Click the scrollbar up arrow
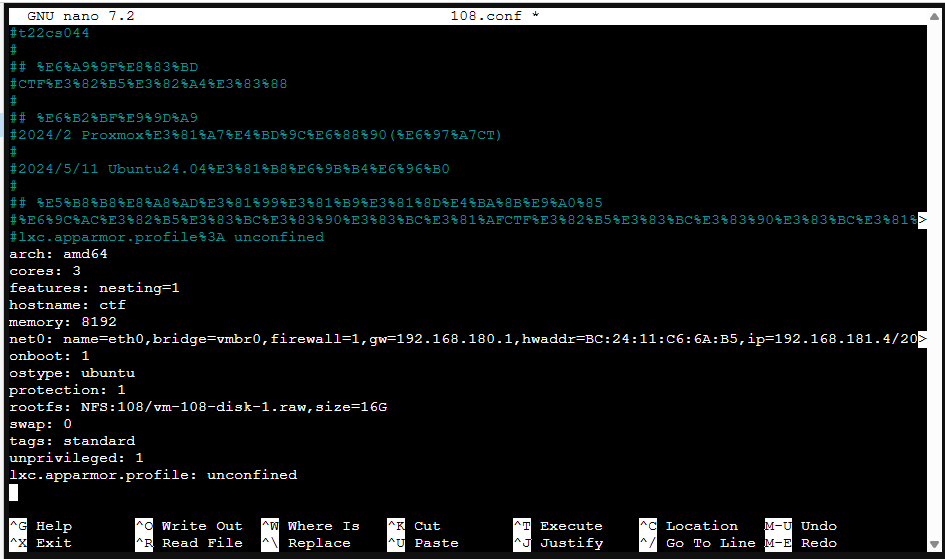945x559 pixels. [934, 16]
